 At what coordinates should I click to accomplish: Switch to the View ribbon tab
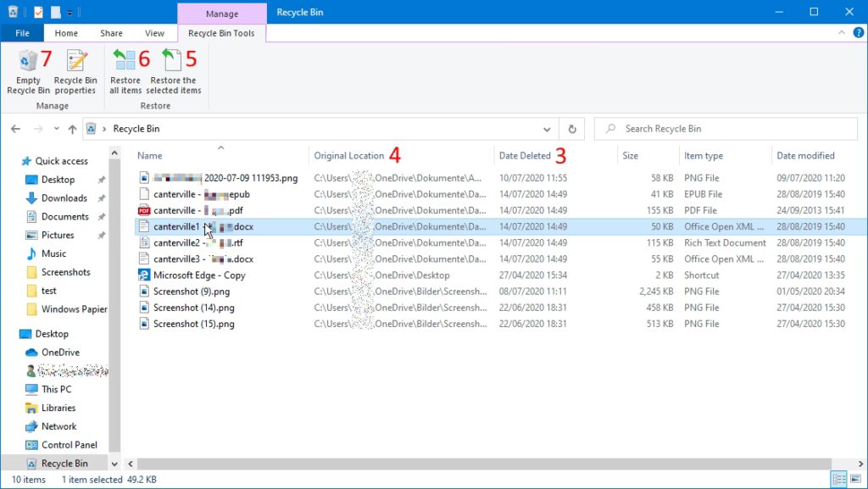point(154,33)
